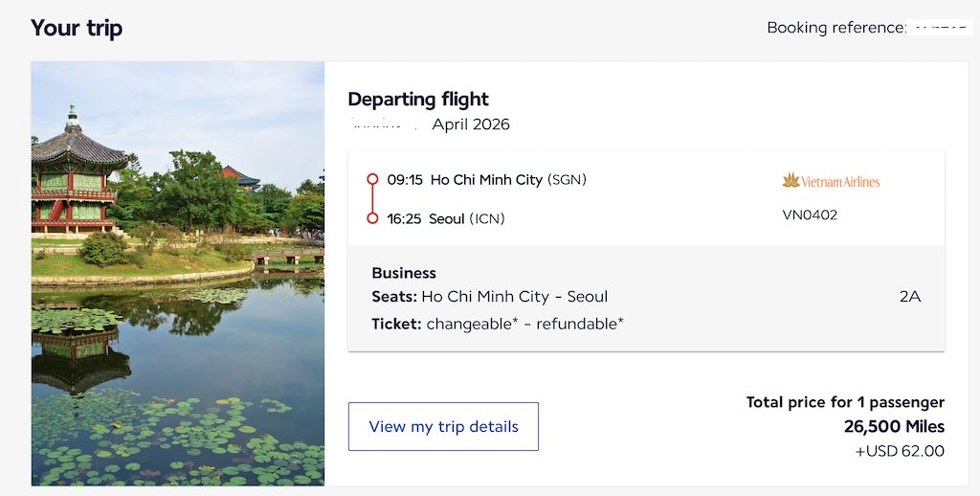Click the Vietnam Airlines lotus emblem
This screenshot has height=496, width=980.
[x=791, y=180]
